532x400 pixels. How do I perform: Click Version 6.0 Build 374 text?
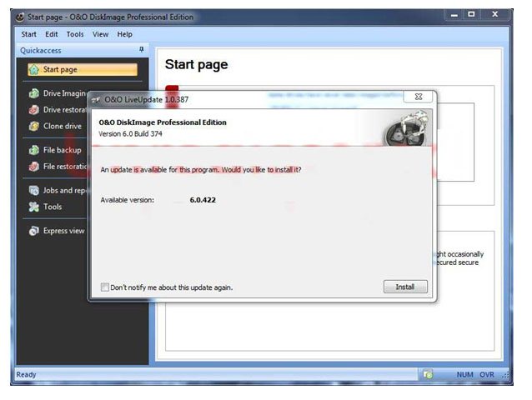[x=130, y=134]
